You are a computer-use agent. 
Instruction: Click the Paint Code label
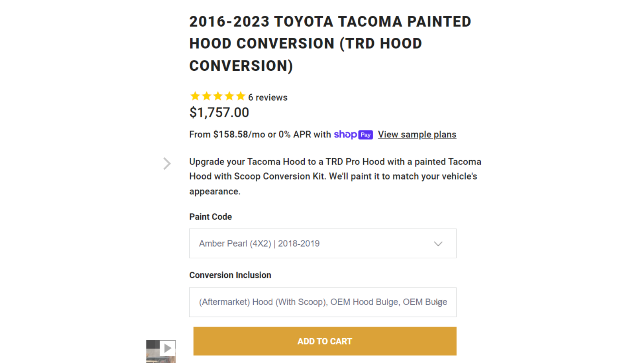coord(210,217)
